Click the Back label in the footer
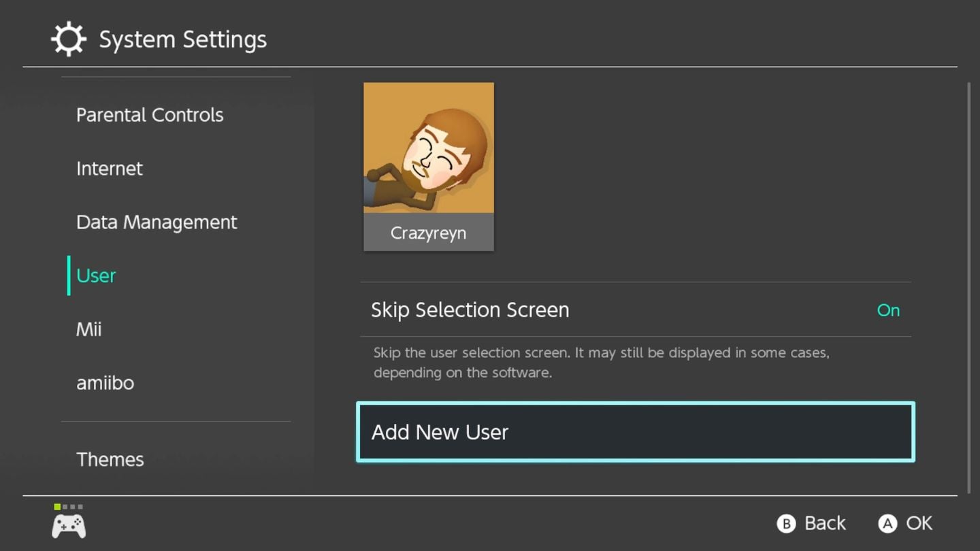This screenshot has width=980, height=551. [824, 523]
